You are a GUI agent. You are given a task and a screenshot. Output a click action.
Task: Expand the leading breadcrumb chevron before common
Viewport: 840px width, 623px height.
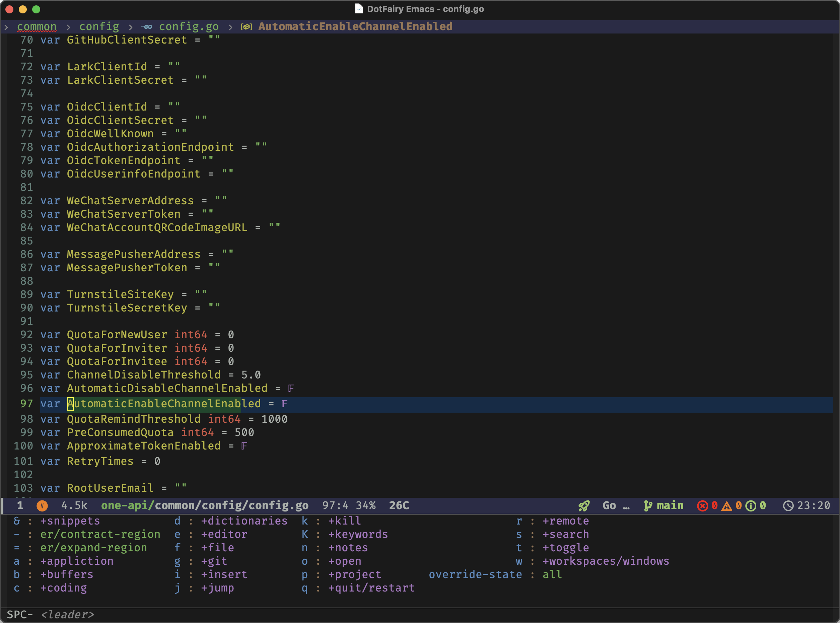[x=6, y=27]
